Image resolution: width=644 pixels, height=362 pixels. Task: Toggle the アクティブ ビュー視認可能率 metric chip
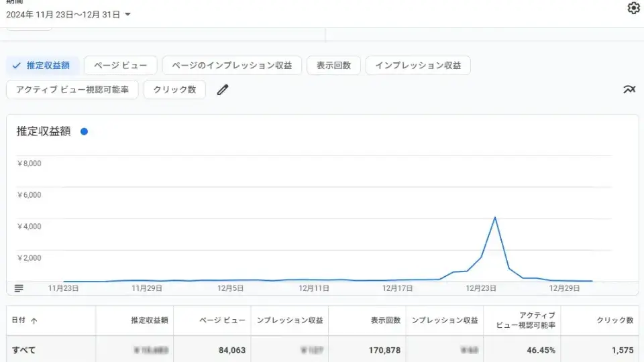tap(72, 89)
